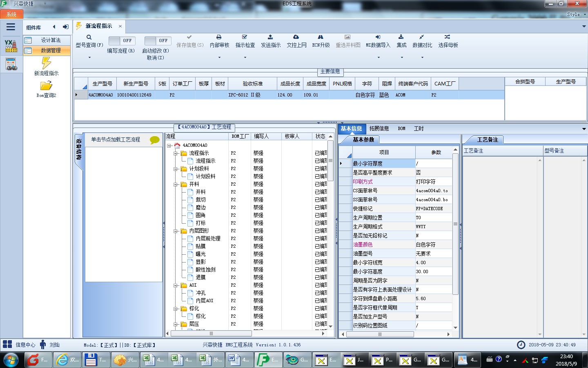Switch to BOM tab
The image size is (588, 368).
coord(401,128)
